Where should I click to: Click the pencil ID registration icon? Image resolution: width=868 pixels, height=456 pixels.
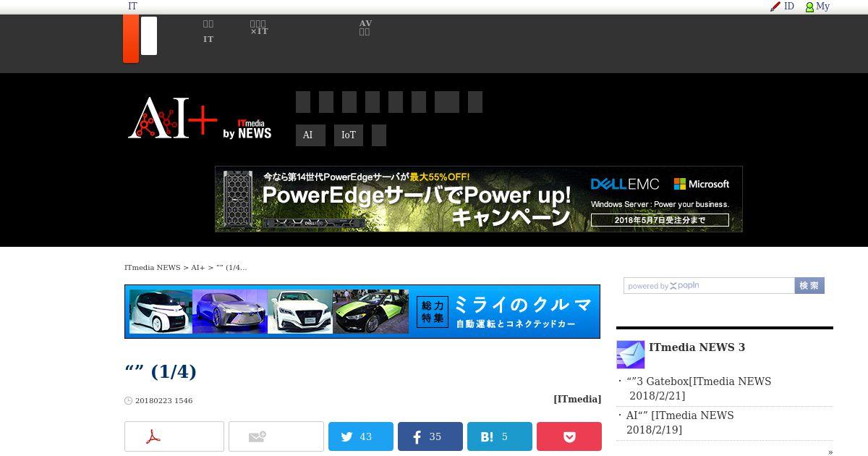click(775, 7)
